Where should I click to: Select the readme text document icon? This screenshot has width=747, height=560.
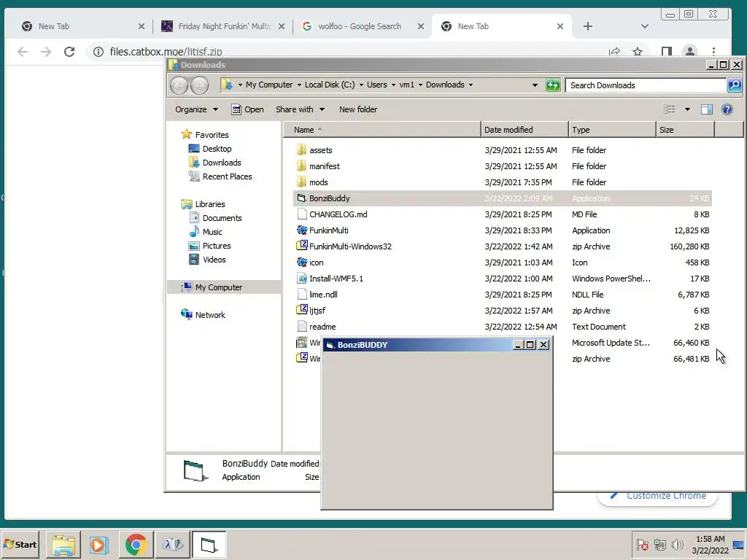pyautogui.click(x=301, y=327)
